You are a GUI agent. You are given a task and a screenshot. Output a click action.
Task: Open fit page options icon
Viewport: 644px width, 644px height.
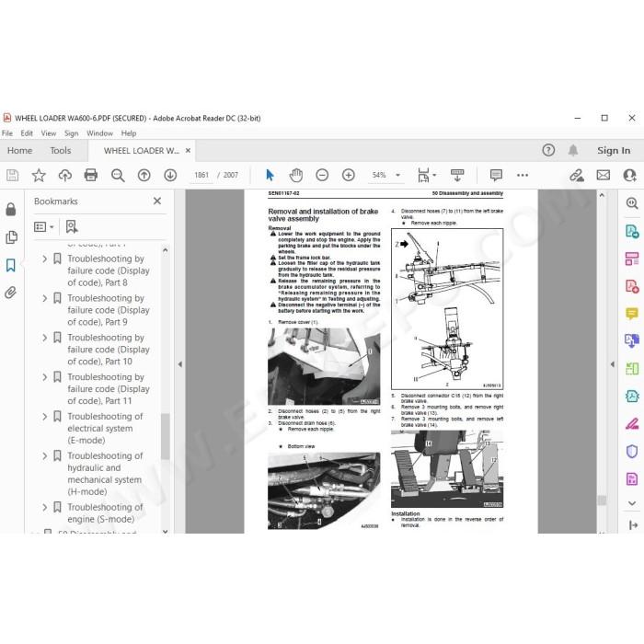(x=426, y=176)
